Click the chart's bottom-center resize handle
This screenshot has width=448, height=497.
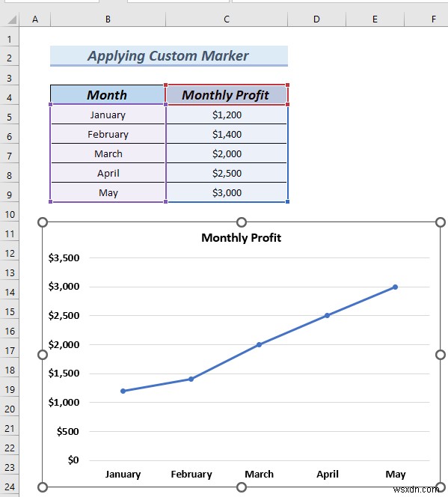click(242, 487)
